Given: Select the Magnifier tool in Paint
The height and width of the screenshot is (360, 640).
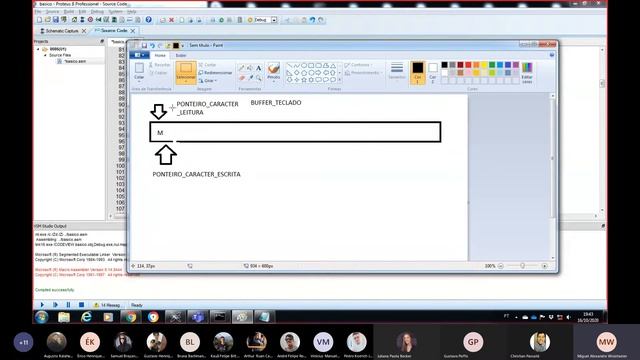Looking at the screenshot, I should tap(258, 77).
